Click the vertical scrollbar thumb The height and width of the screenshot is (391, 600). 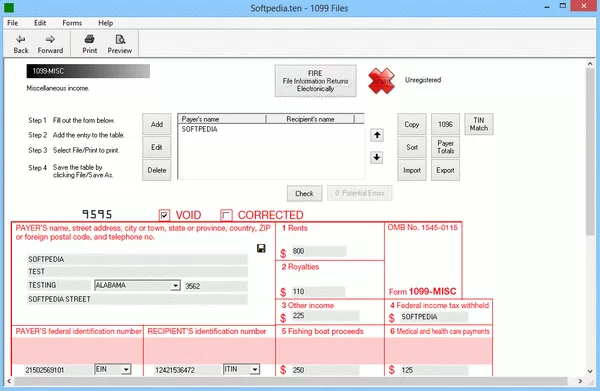590,152
